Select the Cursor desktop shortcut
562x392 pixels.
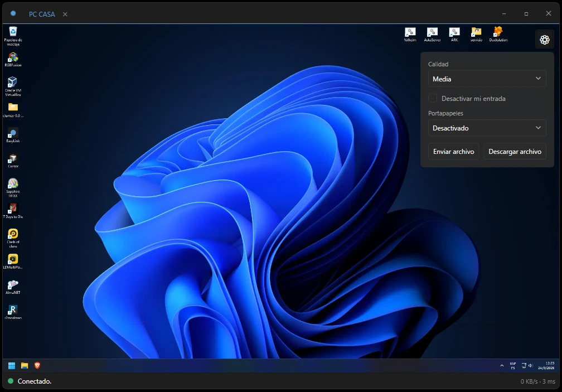pyautogui.click(x=13, y=161)
